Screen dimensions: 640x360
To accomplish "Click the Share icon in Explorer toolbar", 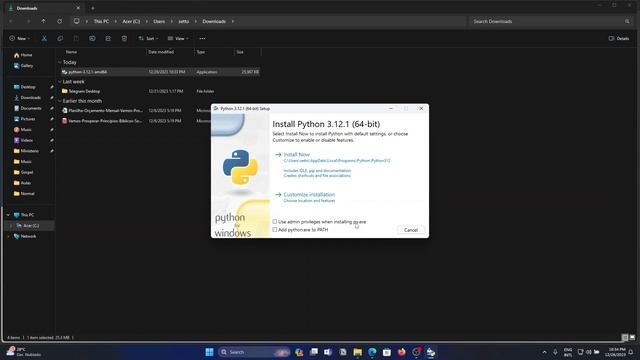I will pyautogui.click(x=108, y=38).
